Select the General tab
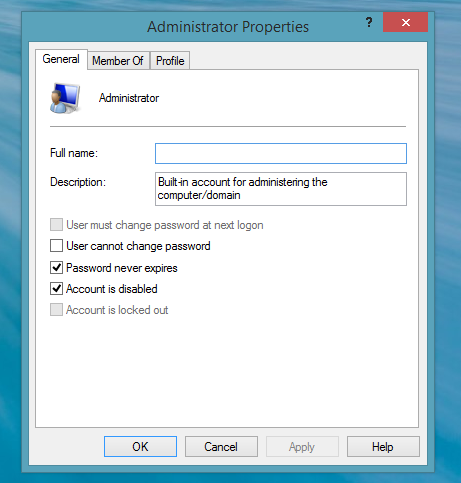The width and height of the screenshot is (461, 483). 61,59
